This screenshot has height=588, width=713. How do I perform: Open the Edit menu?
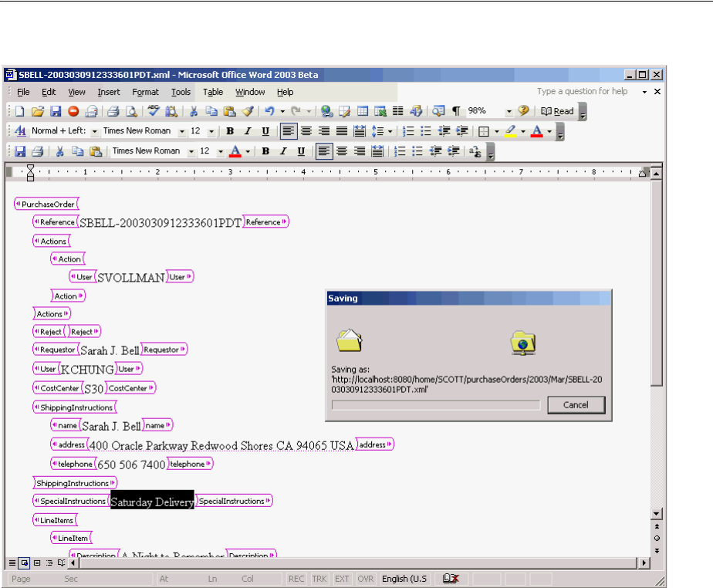tap(49, 92)
